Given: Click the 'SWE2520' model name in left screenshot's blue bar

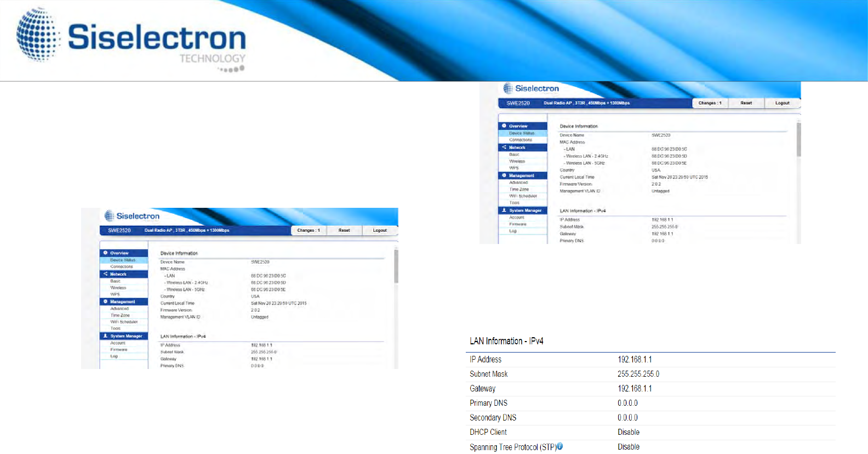Looking at the screenshot, I should [119, 230].
